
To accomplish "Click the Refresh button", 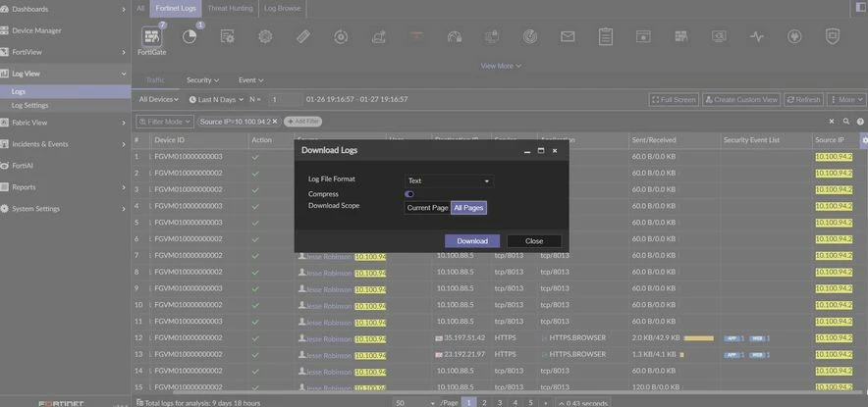I will tap(803, 99).
